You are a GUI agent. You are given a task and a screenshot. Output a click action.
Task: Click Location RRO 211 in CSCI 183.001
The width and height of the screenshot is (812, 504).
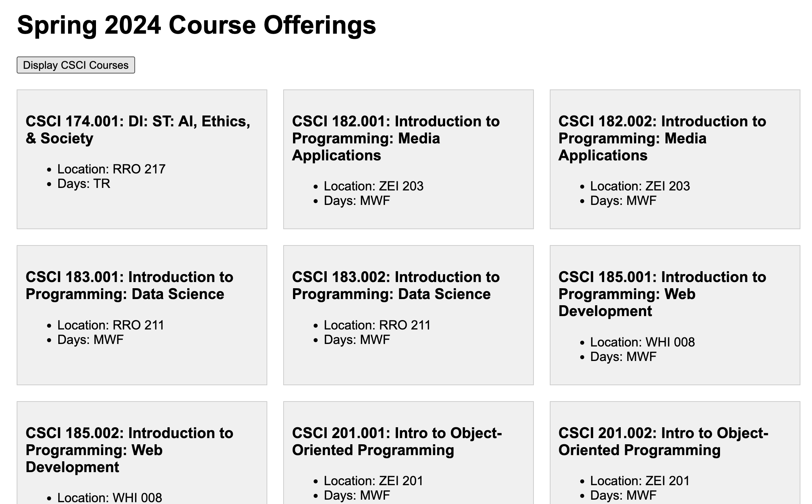pyautogui.click(x=110, y=325)
